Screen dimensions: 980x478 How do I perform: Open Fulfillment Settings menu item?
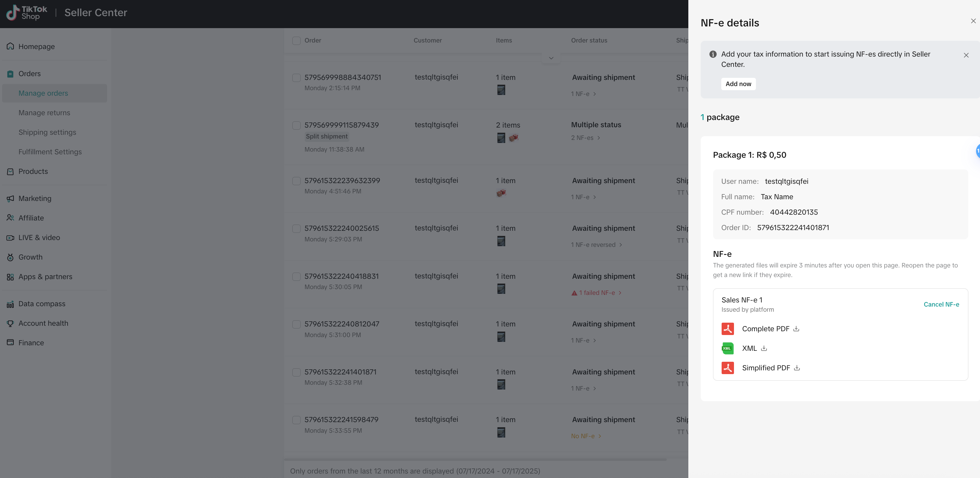point(50,152)
